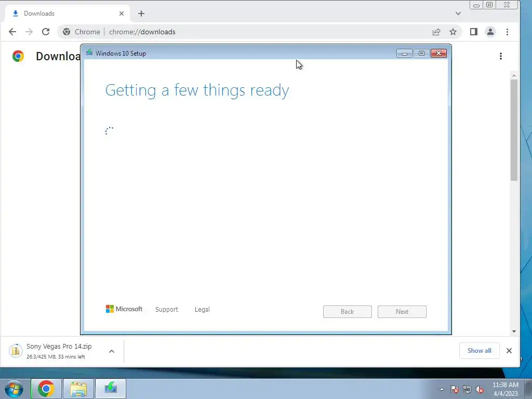
Task: Open the share icon in address bar
Action: [x=436, y=32]
